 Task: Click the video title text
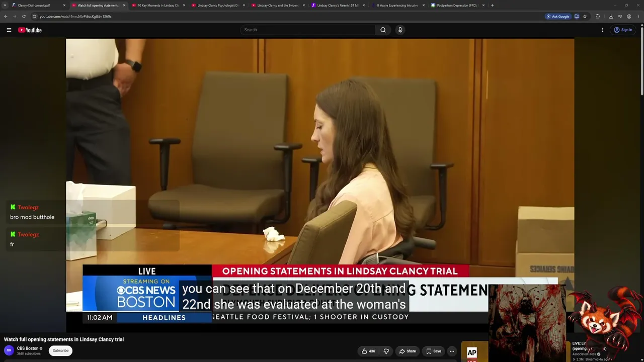point(64,339)
